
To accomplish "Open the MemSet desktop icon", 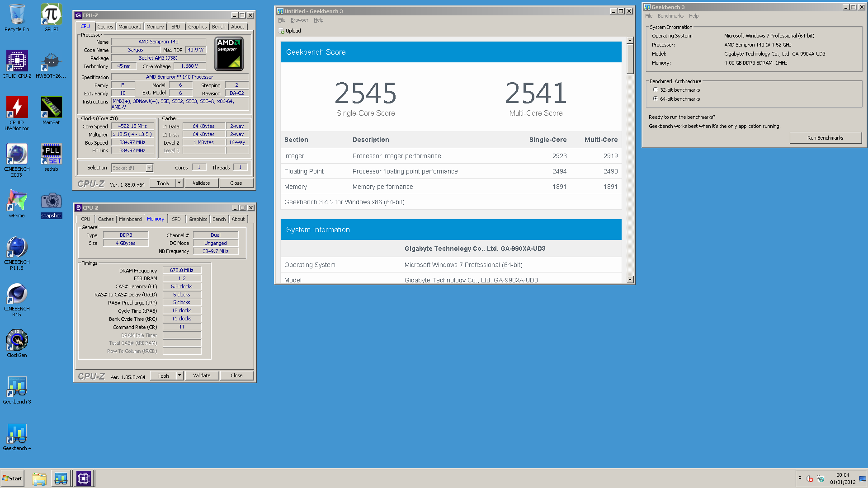I will [x=51, y=111].
